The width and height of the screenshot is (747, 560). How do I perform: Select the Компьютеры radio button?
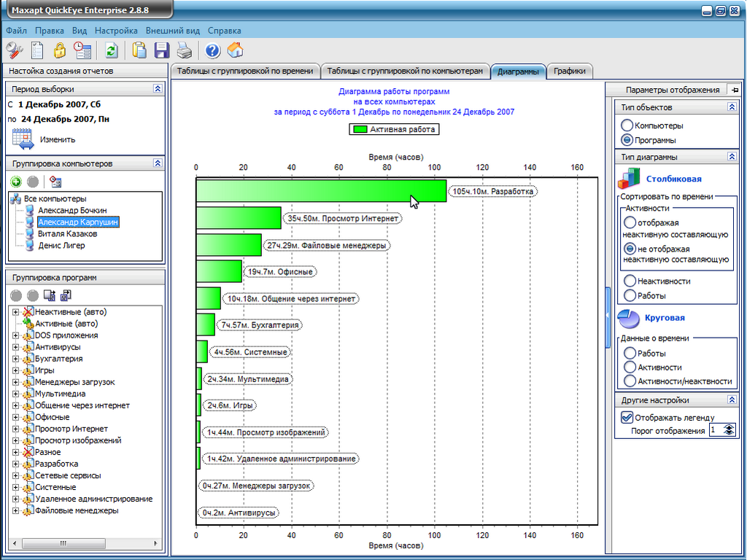(627, 126)
